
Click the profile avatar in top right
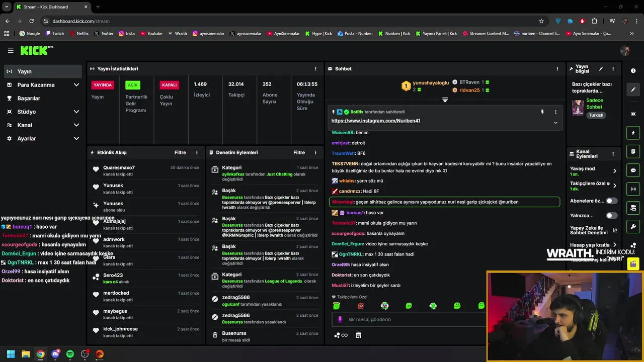[x=625, y=51]
